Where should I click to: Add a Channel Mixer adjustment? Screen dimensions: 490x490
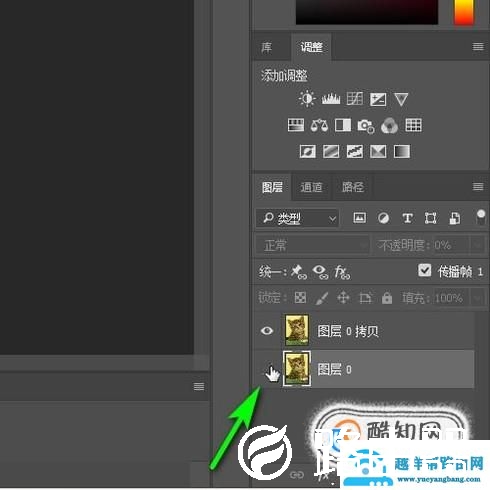coord(389,125)
